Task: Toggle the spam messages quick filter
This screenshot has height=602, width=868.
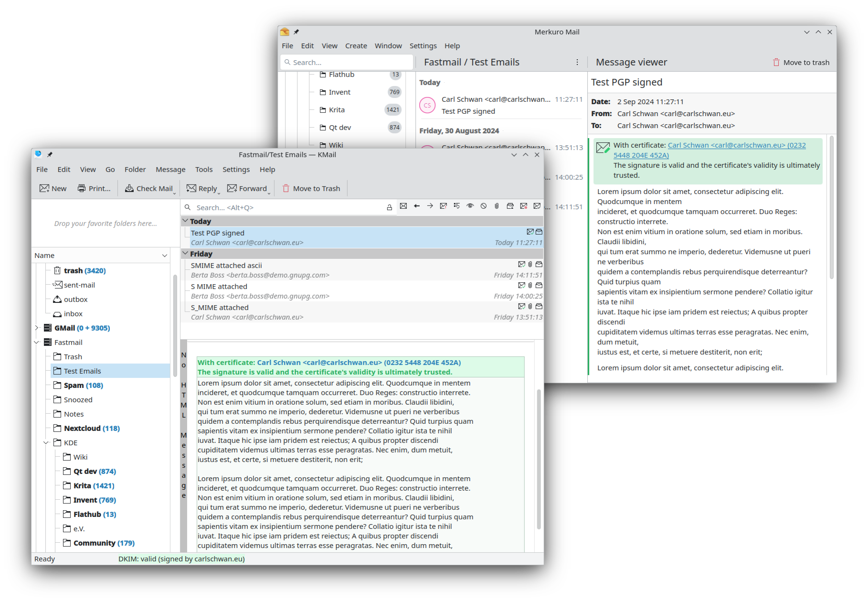Action: tap(524, 206)
